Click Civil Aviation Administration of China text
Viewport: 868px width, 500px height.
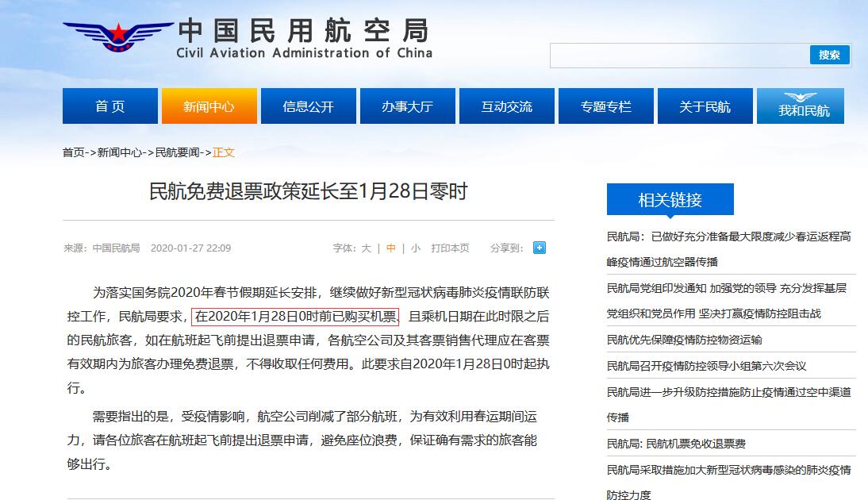click(x=304, y=52)
